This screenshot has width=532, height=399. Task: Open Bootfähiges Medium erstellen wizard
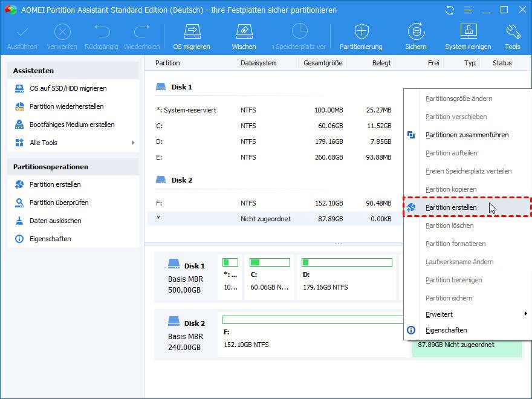click(72, 125)
